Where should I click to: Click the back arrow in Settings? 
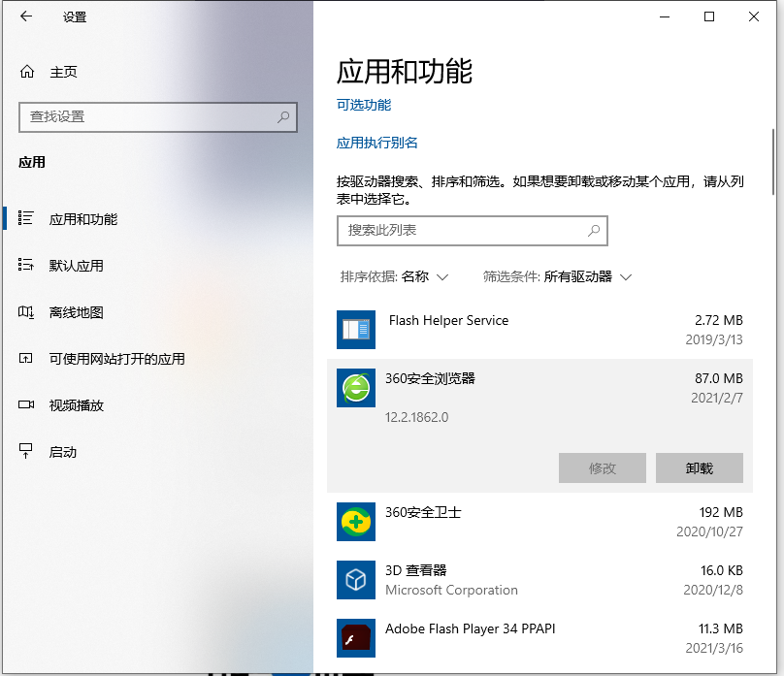click(x=26, y=17)
